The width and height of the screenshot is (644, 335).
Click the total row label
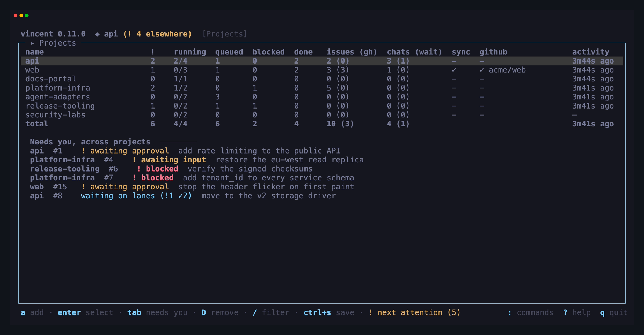[x=37, y=124]
